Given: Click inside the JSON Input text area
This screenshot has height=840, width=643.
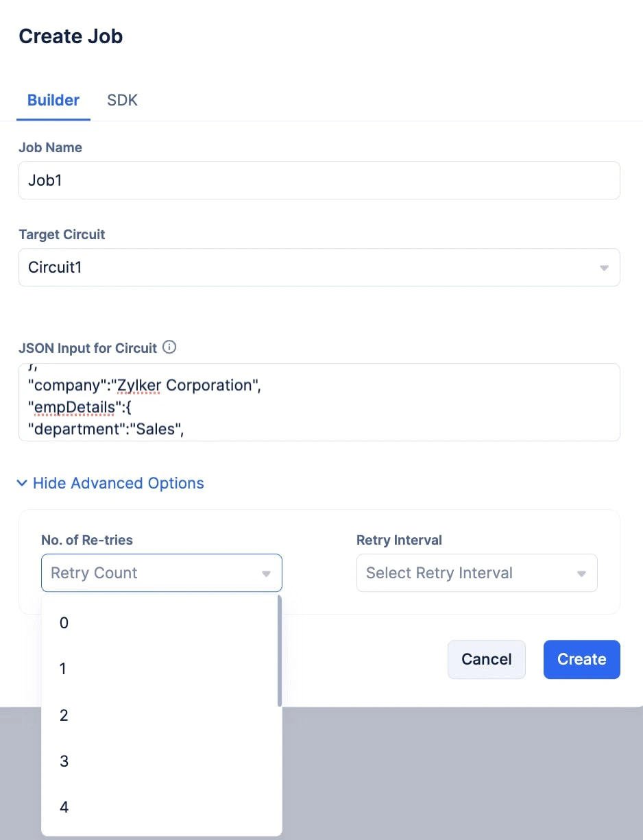Looking at the screenshot, I should (319, 402).
